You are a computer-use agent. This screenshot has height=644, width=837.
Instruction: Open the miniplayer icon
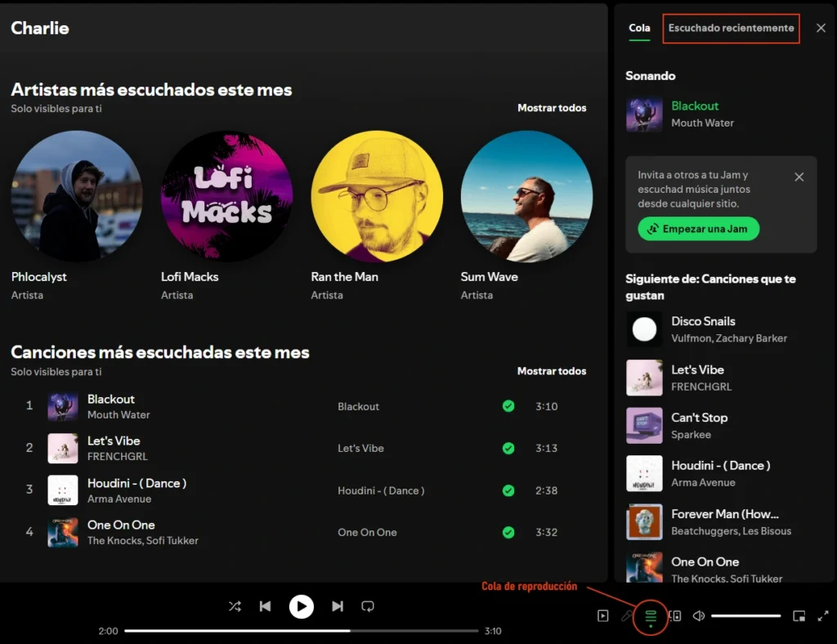pos(799,616)
